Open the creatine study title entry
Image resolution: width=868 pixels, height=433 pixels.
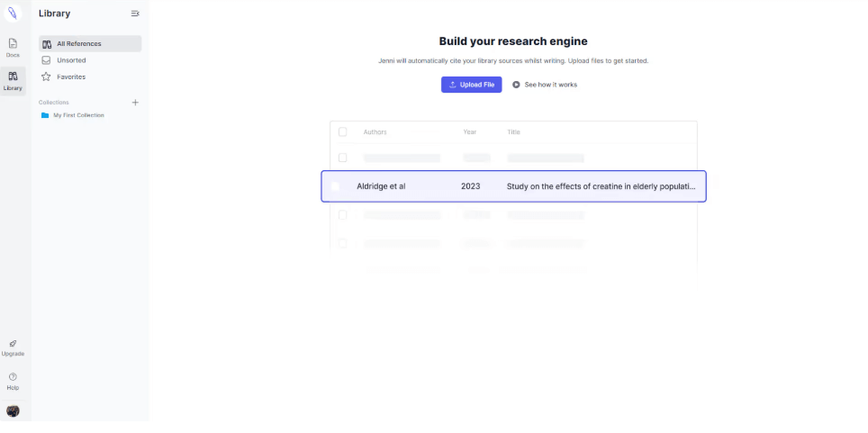601,186
